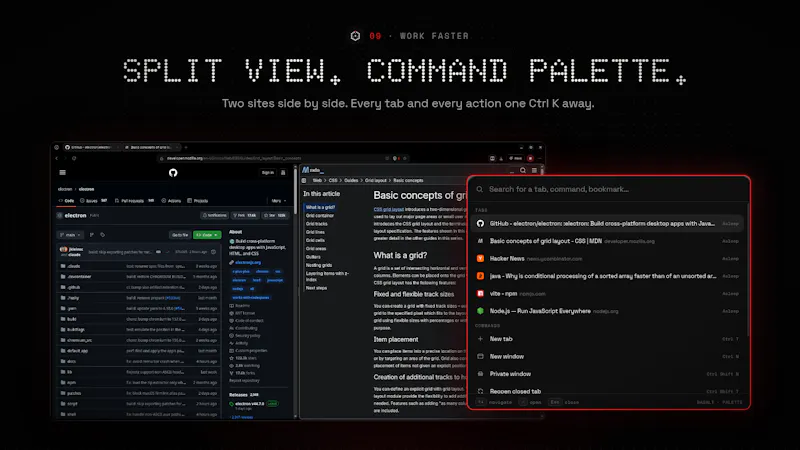Open the MDN menu icon beside search
The image size is (800, 450).
tap(534, 170)
